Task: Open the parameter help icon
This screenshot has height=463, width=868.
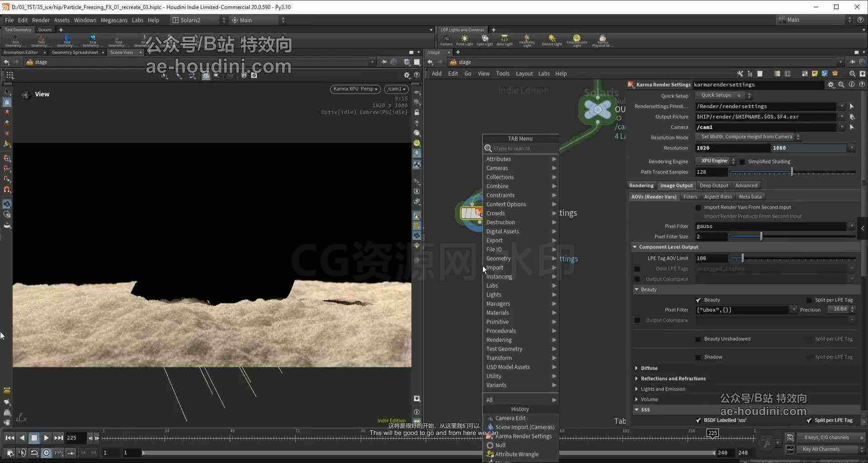Action: click(862, 85)
